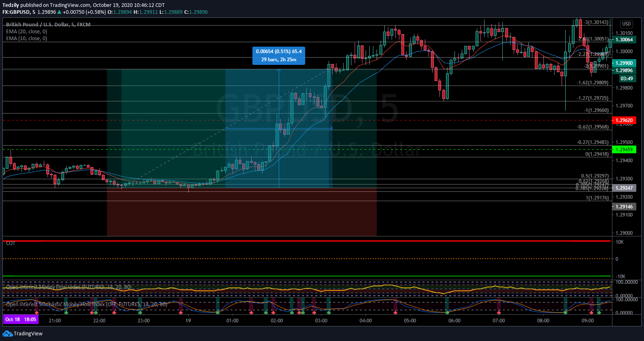The width and height of the screenshot is (644, 341).
Task: Click the gray 1.29247 price tag
Action: [x=624, y=188]
